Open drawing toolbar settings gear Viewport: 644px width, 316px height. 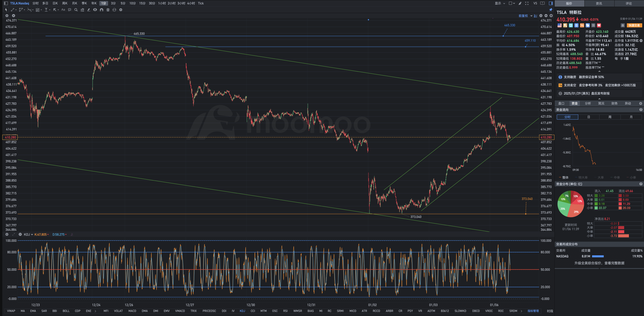(121, 10)
